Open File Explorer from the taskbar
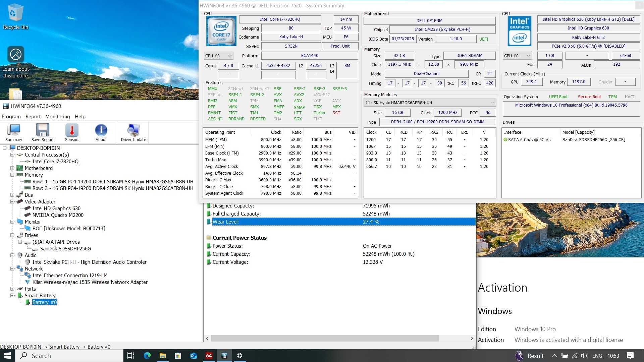The width and height of the screenshot is (644, 362). coord(162,356)
